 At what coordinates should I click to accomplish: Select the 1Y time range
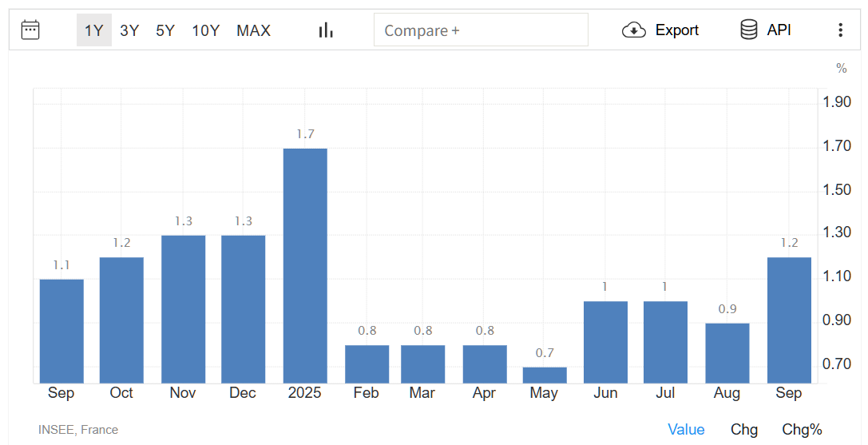pos(94,30)
